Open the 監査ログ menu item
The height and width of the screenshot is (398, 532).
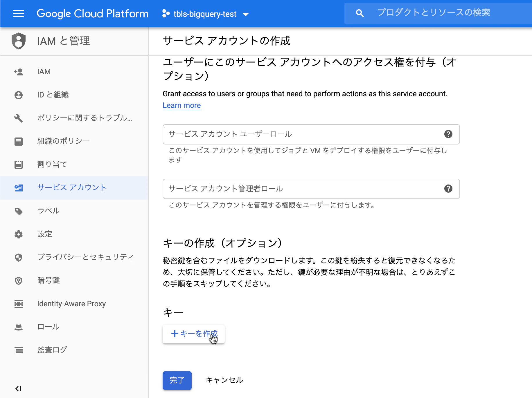tap(74, 350)
